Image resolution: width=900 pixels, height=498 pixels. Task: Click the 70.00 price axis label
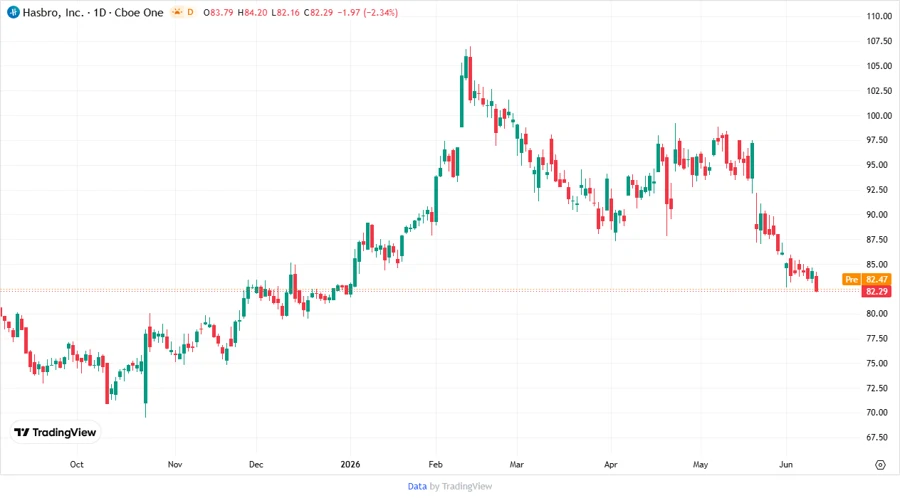pyautogui.click(x=879, y=413)
